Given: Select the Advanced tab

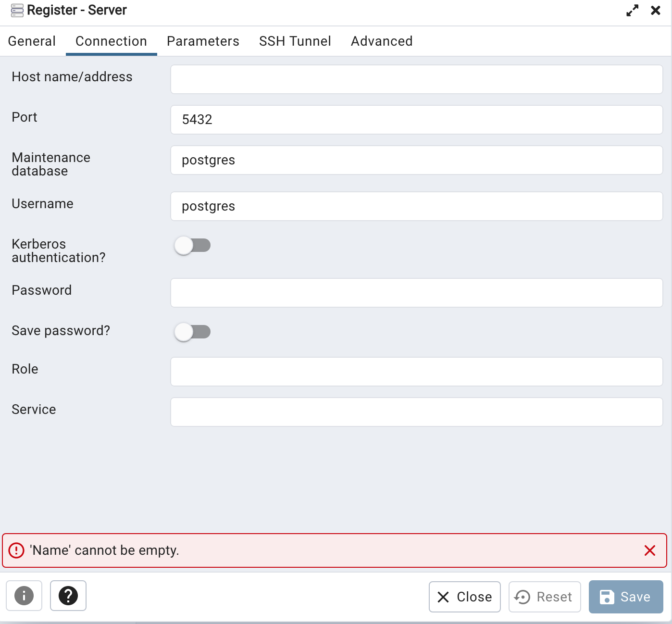Looking at the screenshot, I should coord(382,41).
